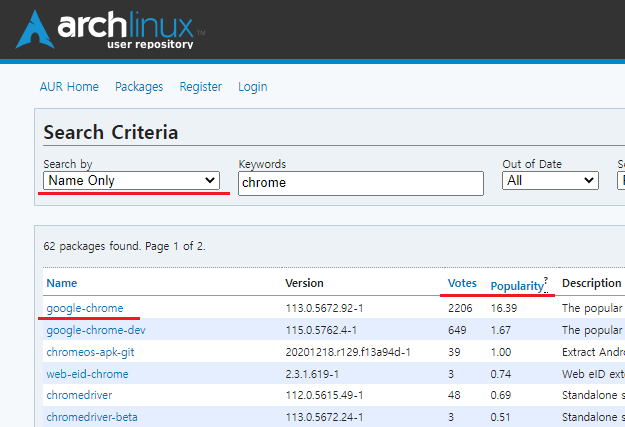Click version 2.3.1.619-1 text
The image size is (625, 427).
click(312, 374)
